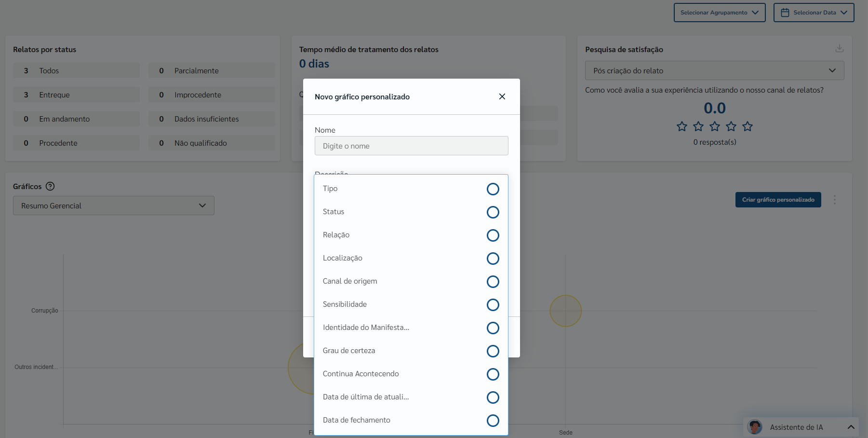Open the Selecionar Agrupamento dropdown
The height and width of the screenshot is (438, 868).
[x=720, y=13]
